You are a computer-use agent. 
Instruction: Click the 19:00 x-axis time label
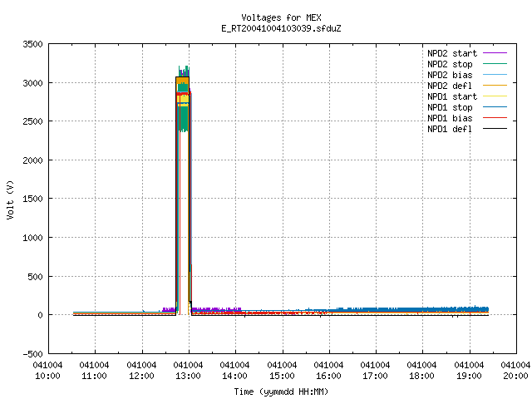tap(469, 376)
